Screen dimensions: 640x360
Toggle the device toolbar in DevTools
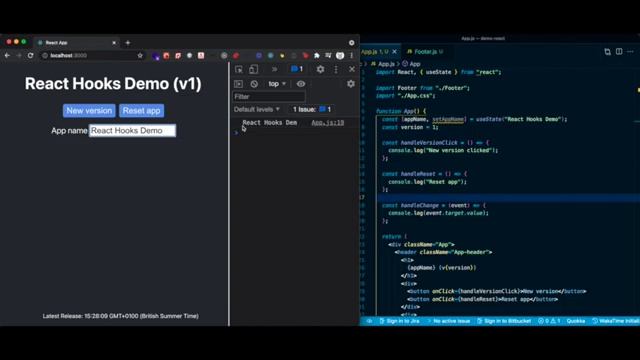coord(253,69)
